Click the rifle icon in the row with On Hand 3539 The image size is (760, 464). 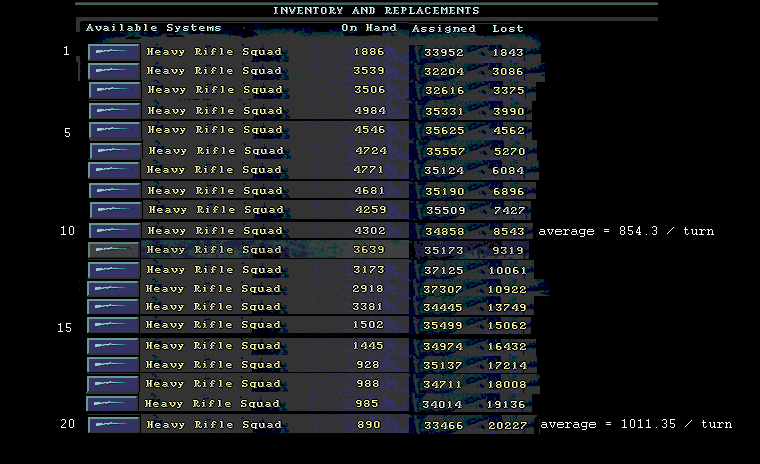coord(114,71)
